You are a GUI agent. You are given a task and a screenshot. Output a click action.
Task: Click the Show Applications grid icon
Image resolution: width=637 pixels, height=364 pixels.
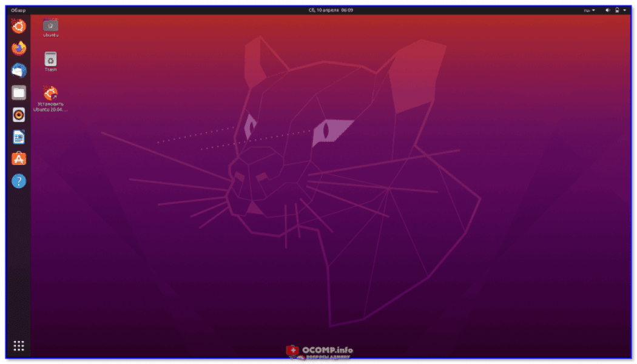point(18,346)
